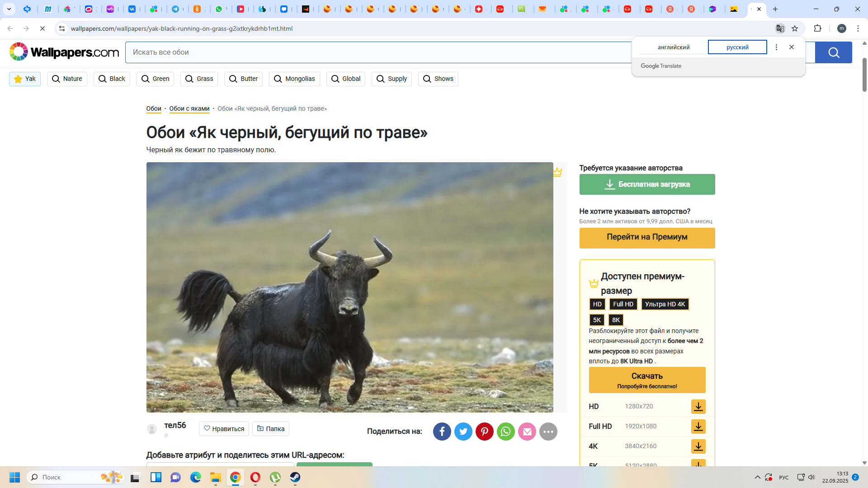Image resolution: width=868 pixels, height=488 pixels.
Task: Download the 4K 3840x2160 size
Action: [x=698, y=446]
